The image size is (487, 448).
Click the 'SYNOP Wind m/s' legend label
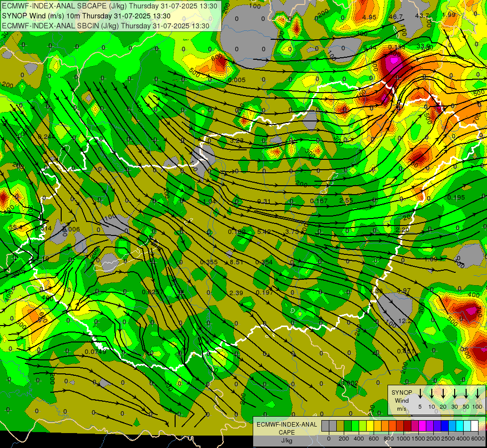click(x=401, y=400)
